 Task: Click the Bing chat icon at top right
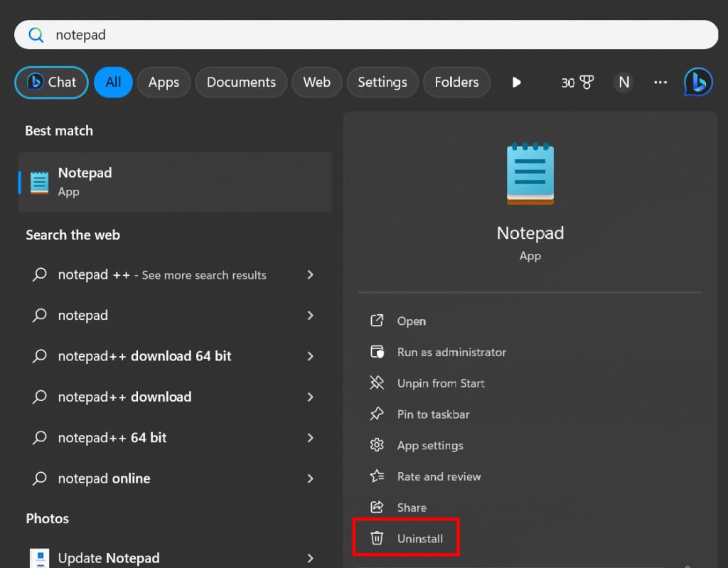697,82
